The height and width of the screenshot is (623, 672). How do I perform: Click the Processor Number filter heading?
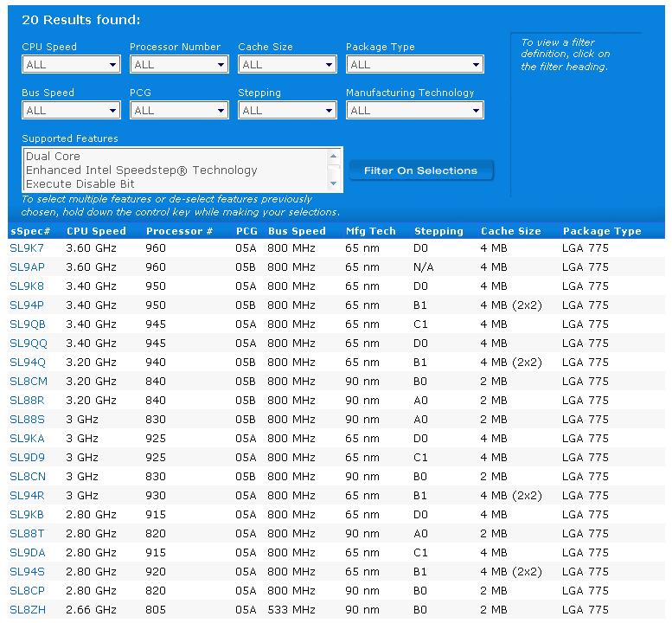(175, 47)
